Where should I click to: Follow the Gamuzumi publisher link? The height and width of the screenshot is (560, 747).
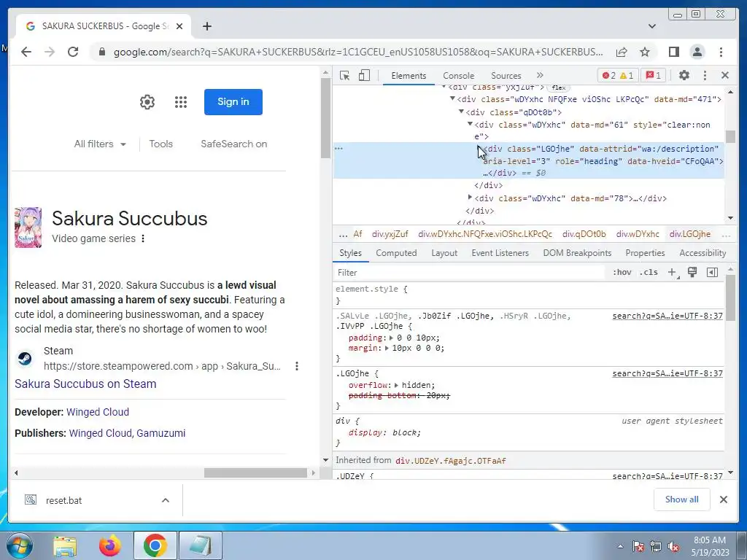(161, 433)
